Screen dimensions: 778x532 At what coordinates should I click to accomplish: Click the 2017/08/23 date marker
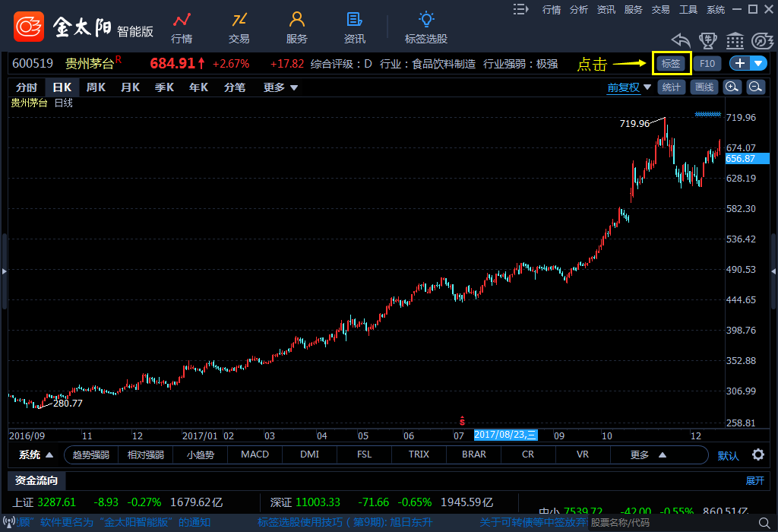(x=505, y=435)
